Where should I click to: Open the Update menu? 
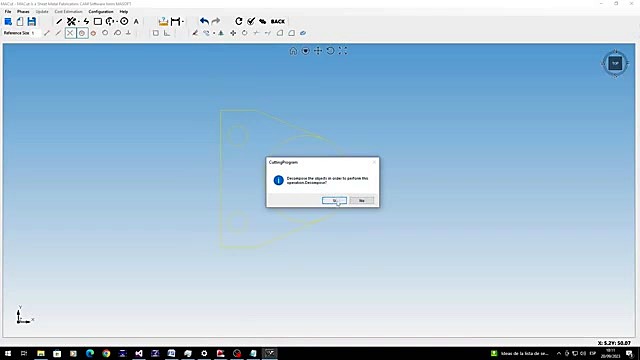(42, 12)
